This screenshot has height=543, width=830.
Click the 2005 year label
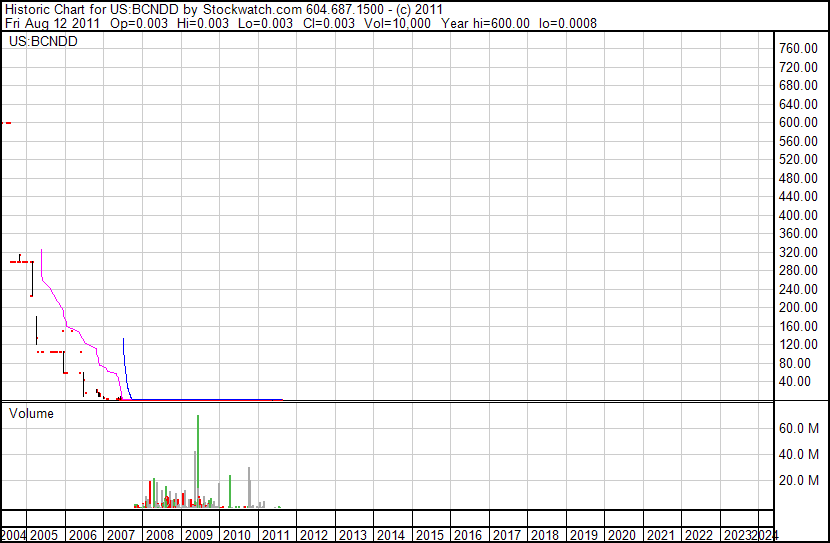[44, 535]
